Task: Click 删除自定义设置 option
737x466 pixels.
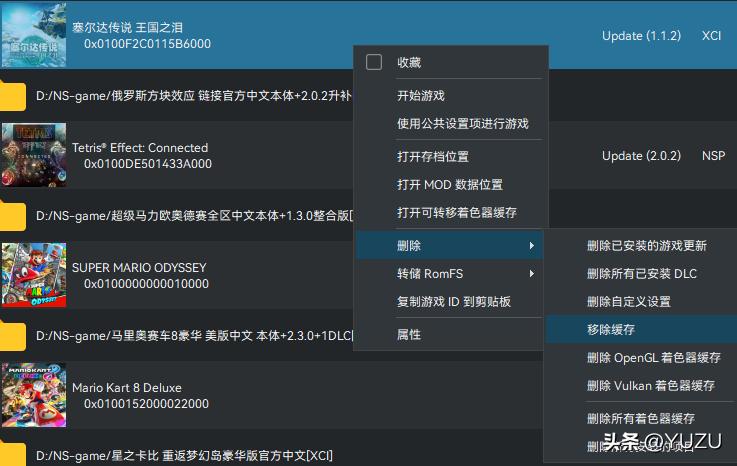Action: click(x=628, y=301)
